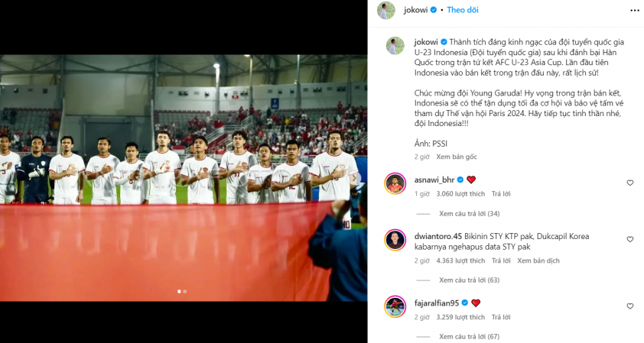Like fajaralfian95's comment with heart icon
Image resolution: width=644 pixels, height=343 pixels.
630,306
